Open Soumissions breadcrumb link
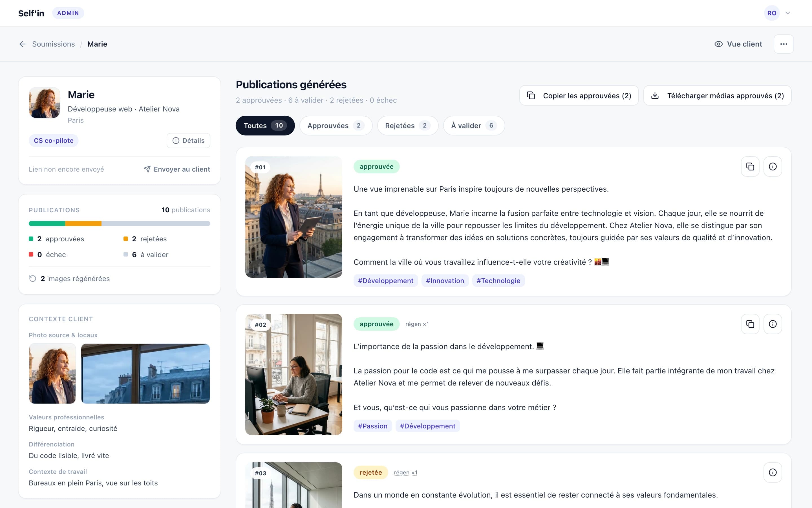The image size is (812, 508). pos(53,44)
